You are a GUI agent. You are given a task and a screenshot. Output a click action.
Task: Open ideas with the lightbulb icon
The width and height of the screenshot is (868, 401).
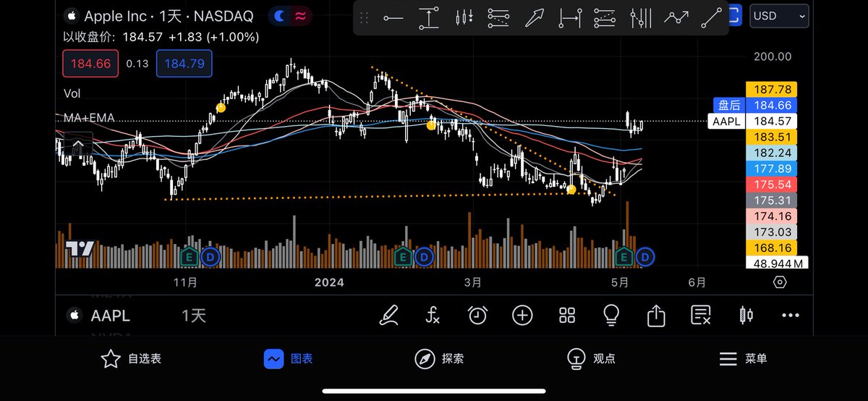coord(611,315)
